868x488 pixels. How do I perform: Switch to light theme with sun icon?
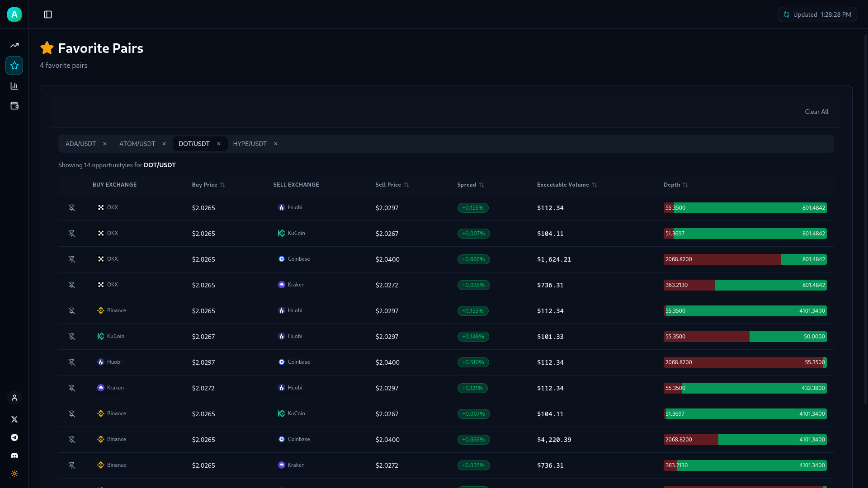point(14,474)
